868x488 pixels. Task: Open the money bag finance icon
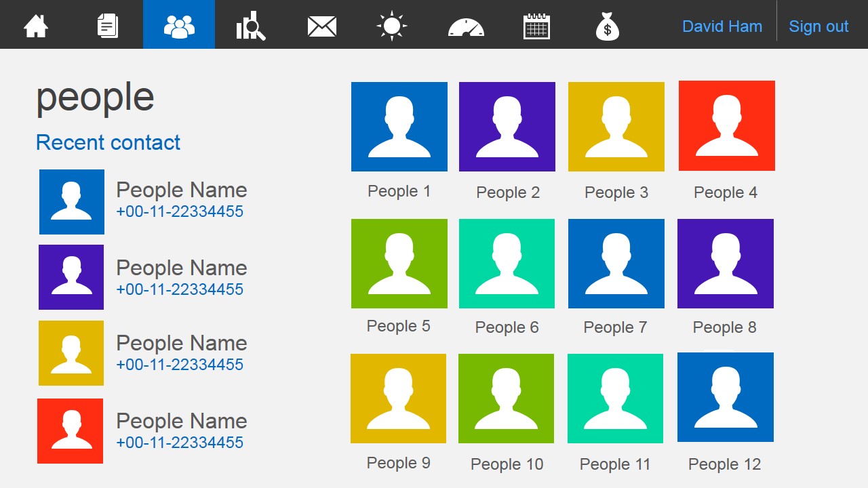pyautogui.click(x=608, y=27)
